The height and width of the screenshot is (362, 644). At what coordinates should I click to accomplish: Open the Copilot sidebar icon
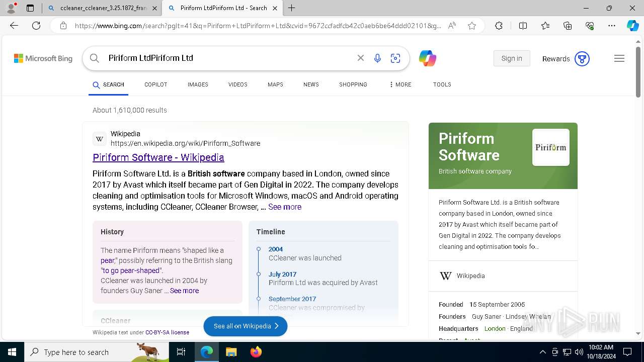[632, 26]
